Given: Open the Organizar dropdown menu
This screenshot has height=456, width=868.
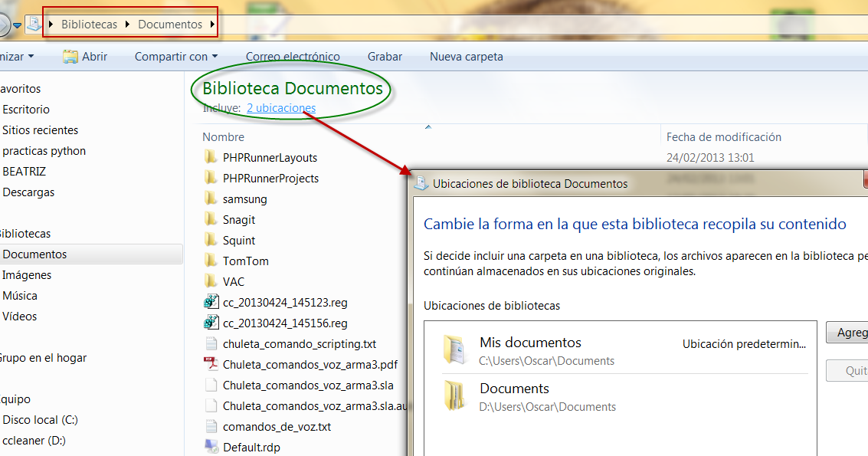Looking at the screenshot, I should pyautogui.click(x=15, y=56).
